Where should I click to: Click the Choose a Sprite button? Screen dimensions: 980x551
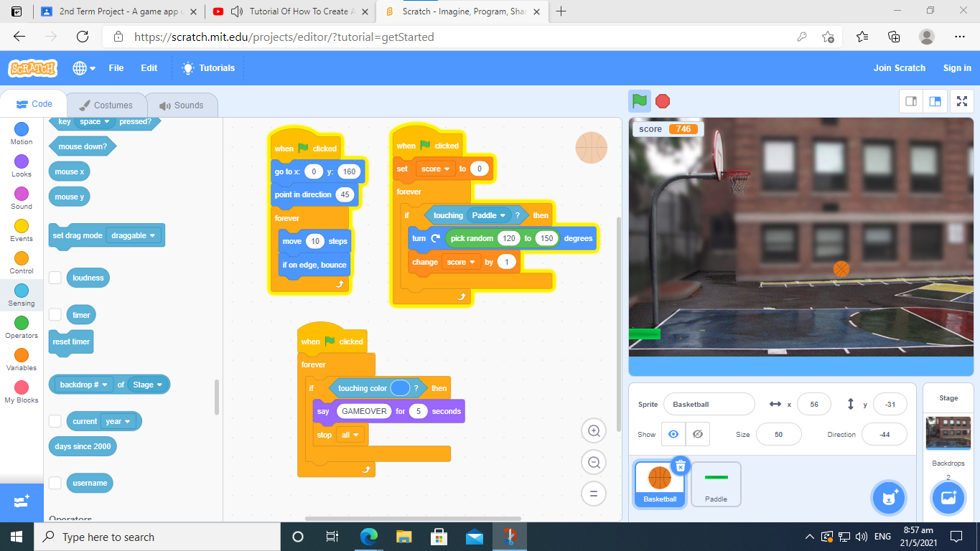click(889, 497)
